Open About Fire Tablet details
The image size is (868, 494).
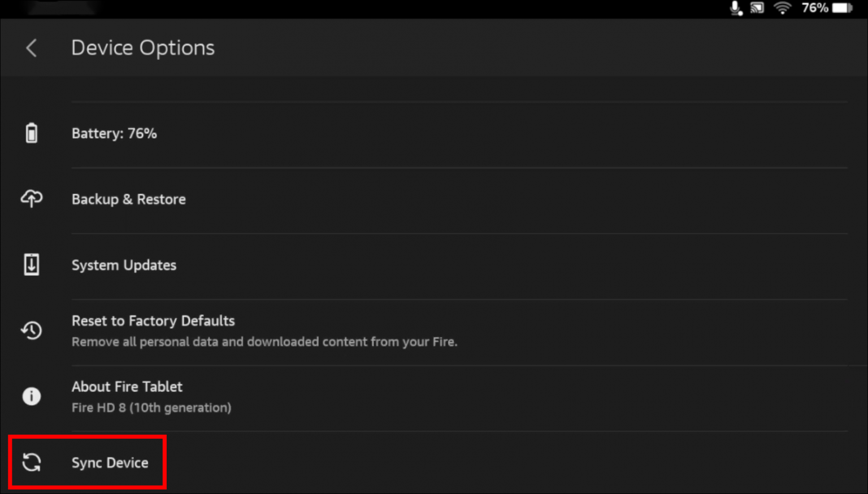[127, 387]
